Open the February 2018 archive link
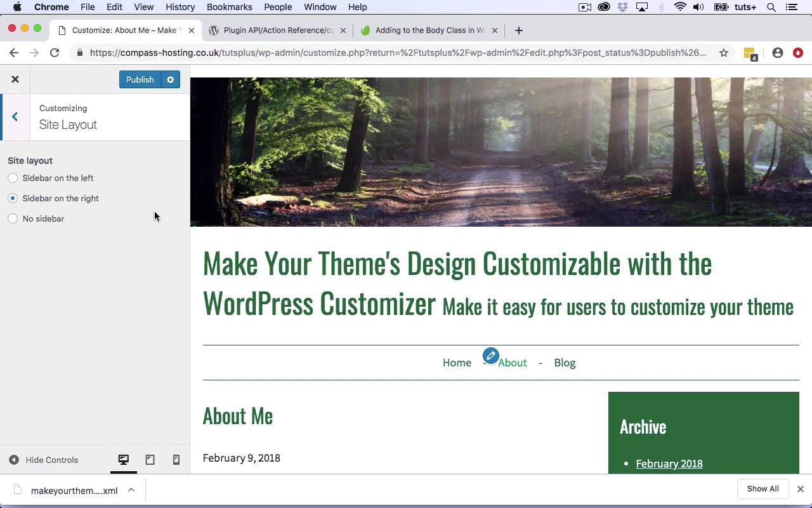 point(669,464)
